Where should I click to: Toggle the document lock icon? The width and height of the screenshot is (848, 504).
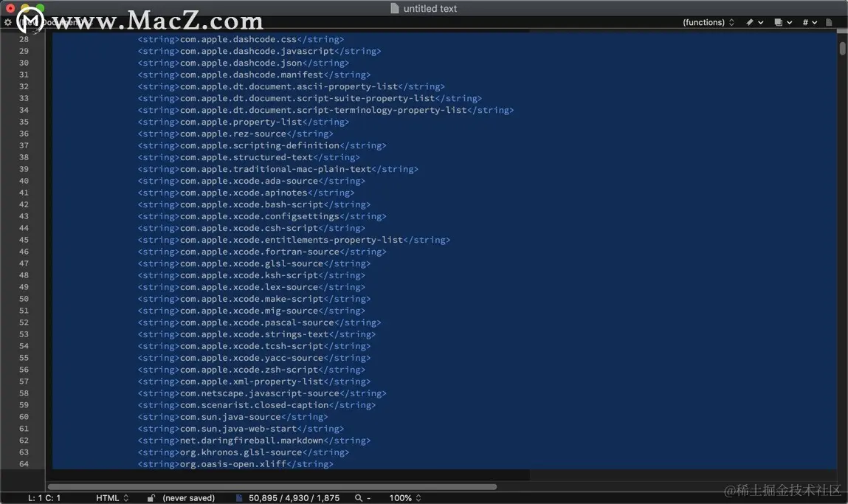151,497
